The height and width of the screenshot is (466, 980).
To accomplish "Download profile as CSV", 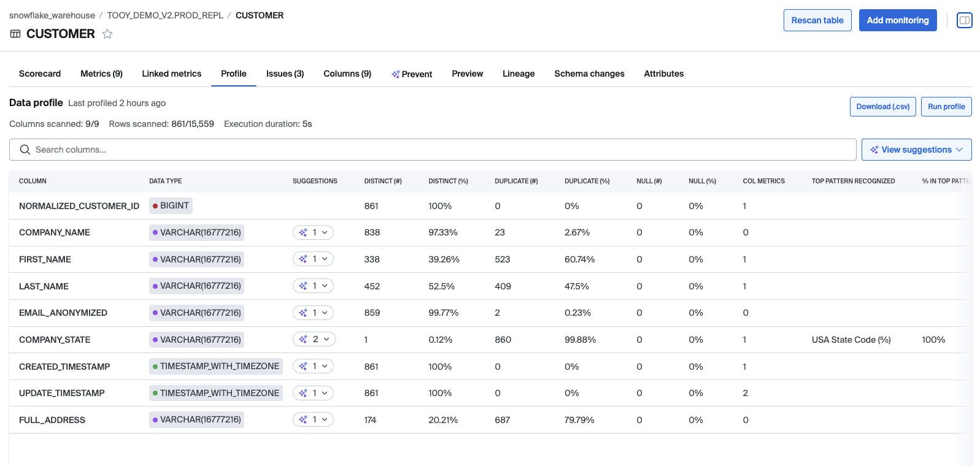I will point(883,107).
